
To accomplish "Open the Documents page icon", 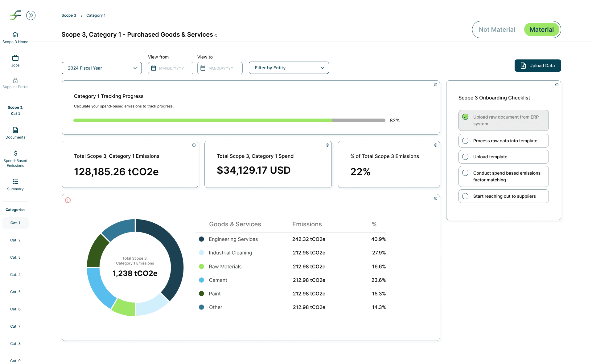I will tap(15, 130).
